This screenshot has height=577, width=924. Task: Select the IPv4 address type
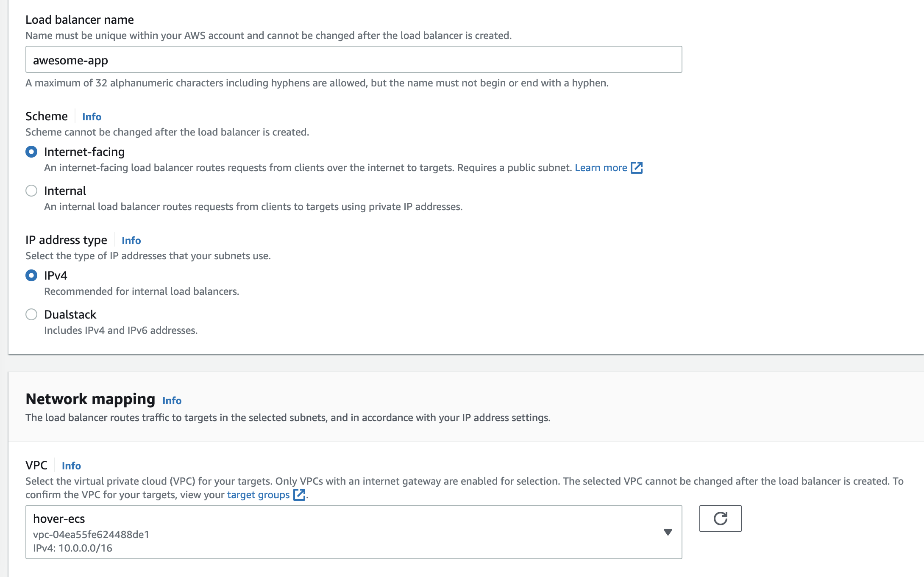coord(31,275)
